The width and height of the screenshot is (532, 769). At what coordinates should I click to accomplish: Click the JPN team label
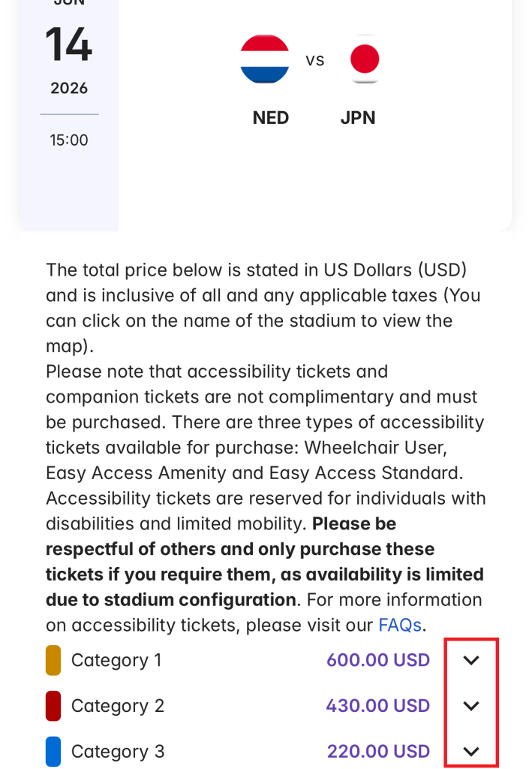pyautogui.click(x=358, y=118)
